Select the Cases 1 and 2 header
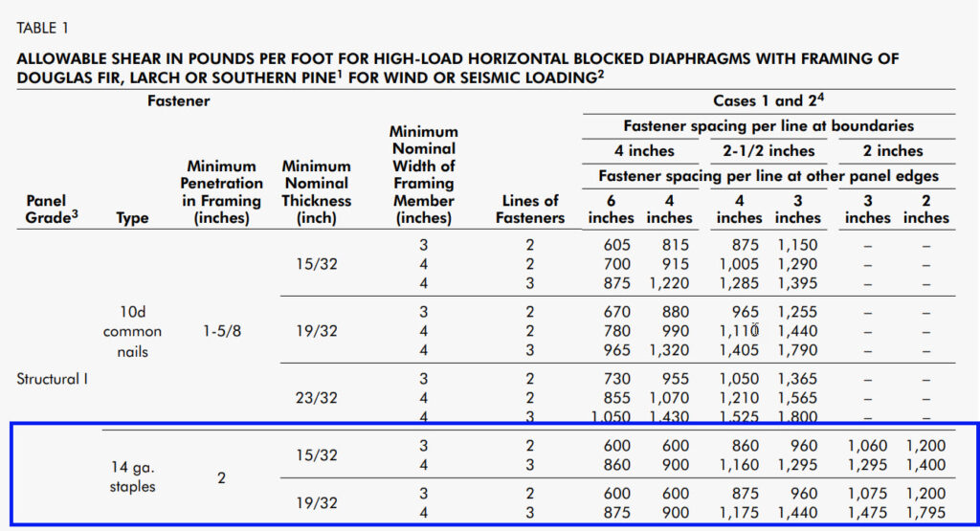The image size is (980, 531). (768, 100)
